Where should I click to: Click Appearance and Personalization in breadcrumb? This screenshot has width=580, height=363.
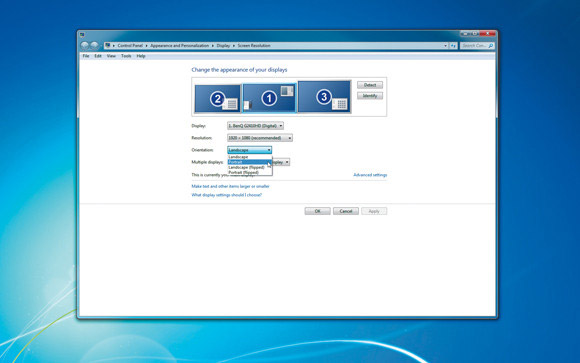coord(179,46)
